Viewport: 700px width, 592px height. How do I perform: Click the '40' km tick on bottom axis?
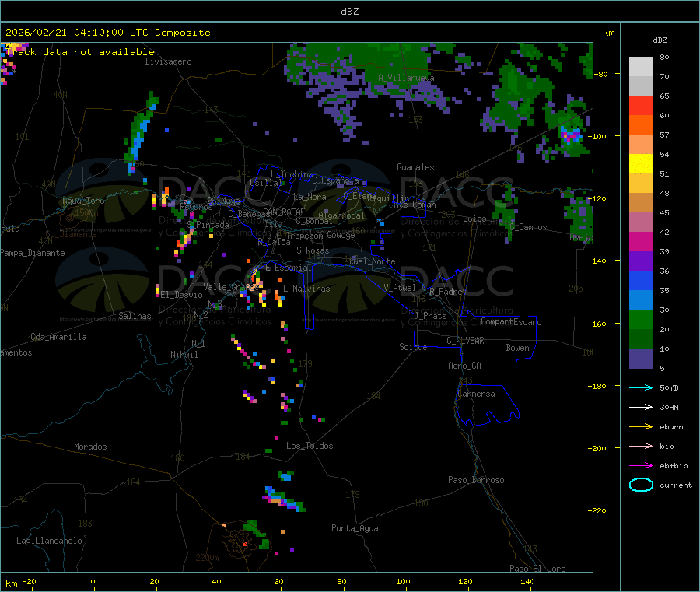pyautogui.click(x=216, y=581)
